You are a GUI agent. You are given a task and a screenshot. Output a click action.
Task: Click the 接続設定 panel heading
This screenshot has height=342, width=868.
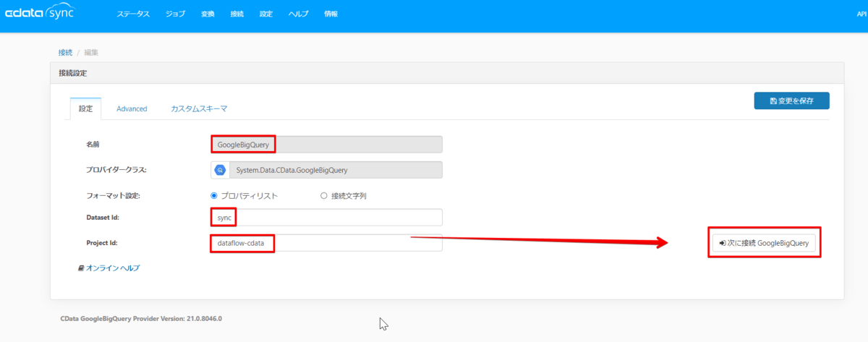[x=73, y=73]
